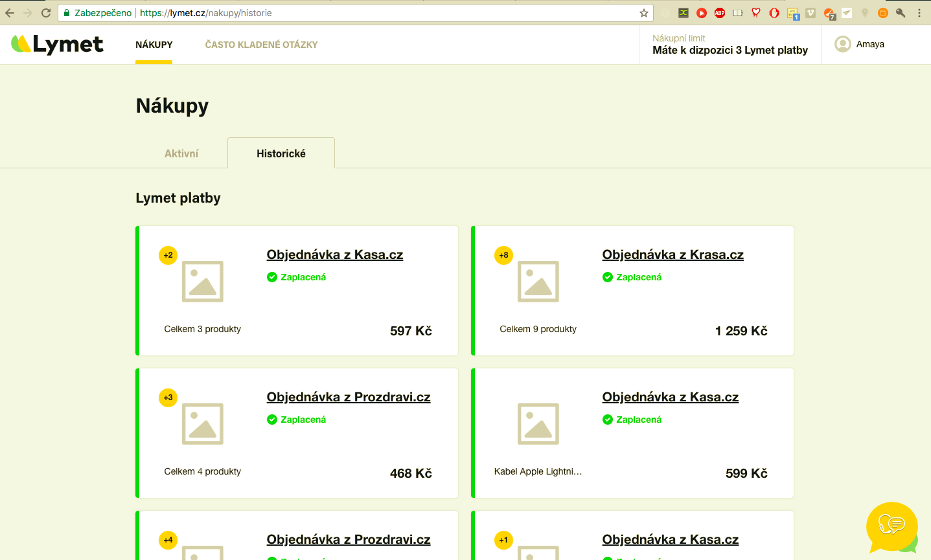Click the Lymet platby section heading
Screen dimensions: 931x560
click(178, 198)
